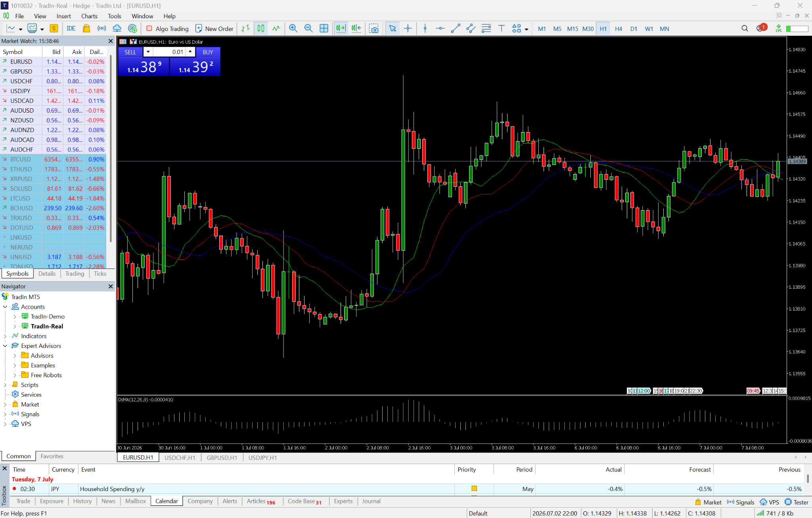Open a New Order dialog

(214, 29)
